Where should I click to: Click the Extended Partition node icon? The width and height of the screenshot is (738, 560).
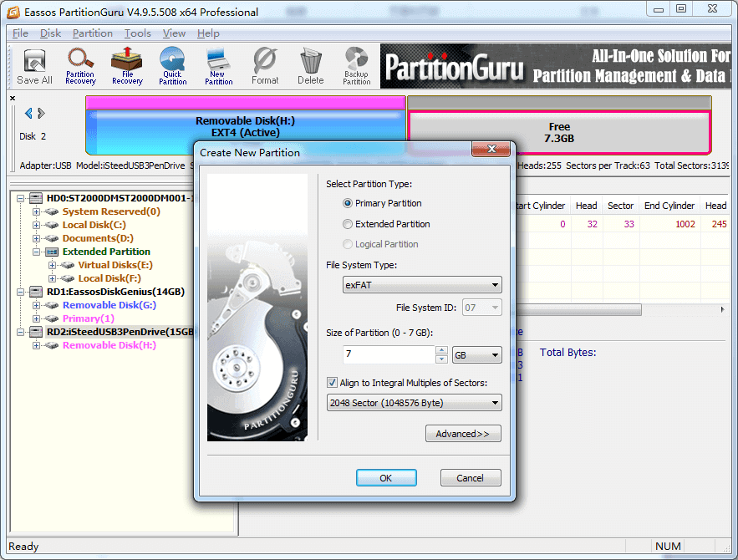(52, 252)
